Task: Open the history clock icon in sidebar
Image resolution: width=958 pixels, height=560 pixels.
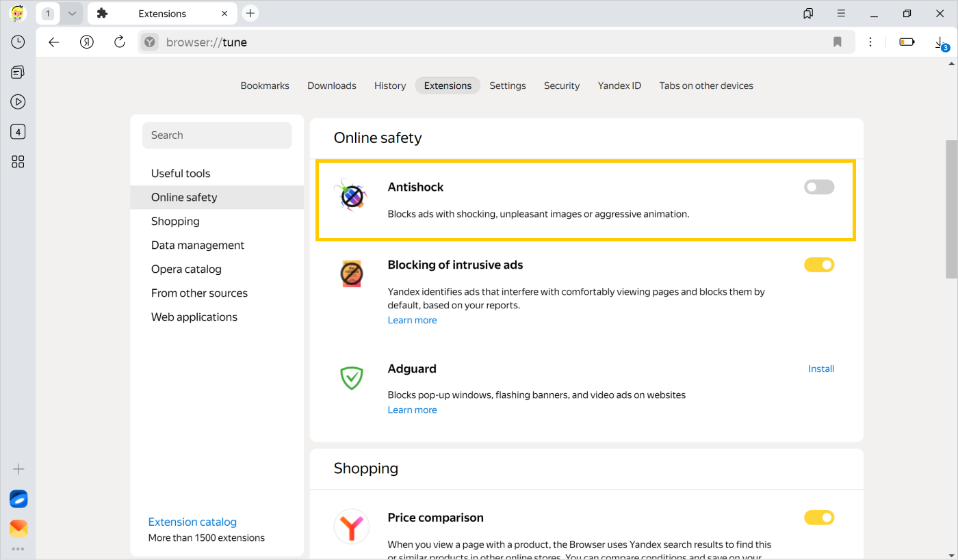Action: click(x=18, y=42)
